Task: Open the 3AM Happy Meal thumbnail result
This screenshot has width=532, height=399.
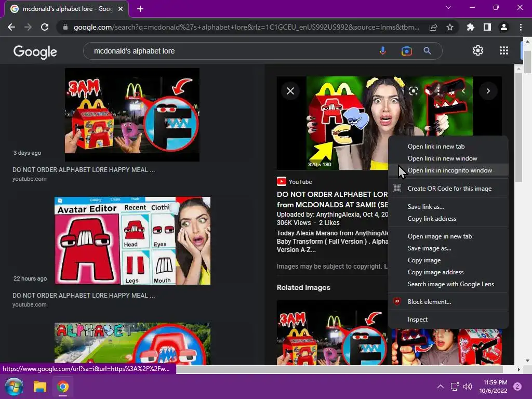Action: [132, 115]
